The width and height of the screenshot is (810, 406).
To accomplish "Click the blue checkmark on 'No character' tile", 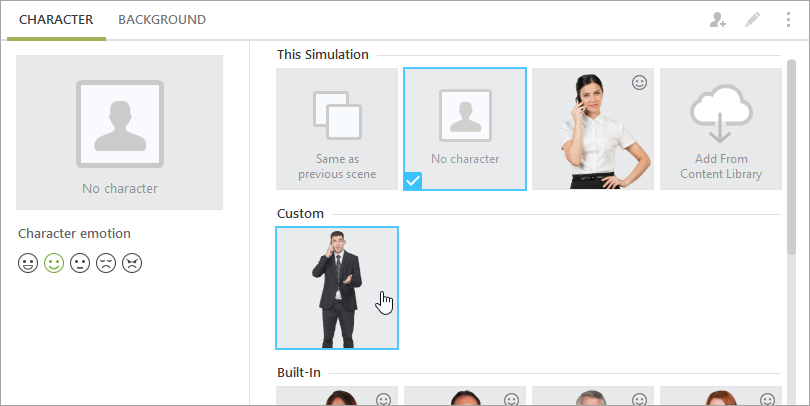I will [x=413, y=181].
